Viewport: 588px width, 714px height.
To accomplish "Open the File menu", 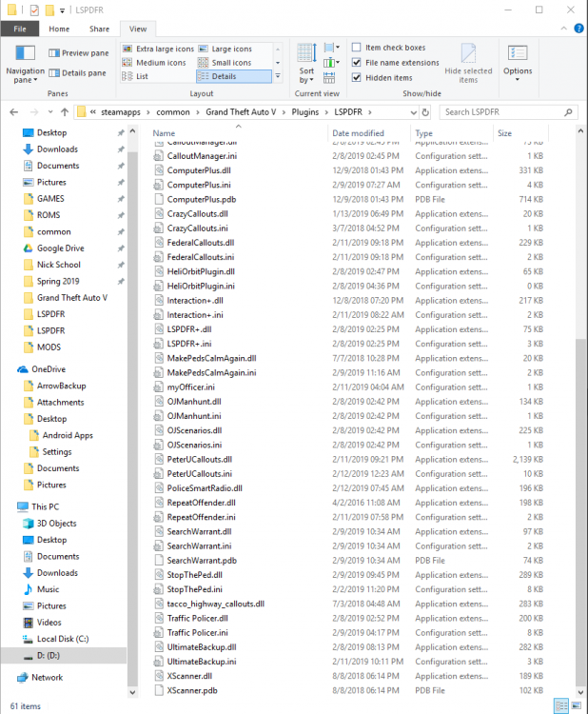I will [20, 29].
